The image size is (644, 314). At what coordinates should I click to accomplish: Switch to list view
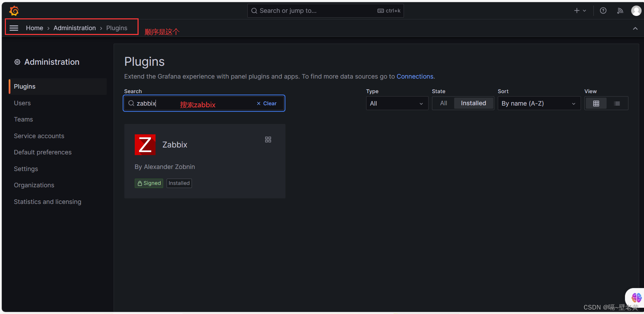click(x=617, y=104)
